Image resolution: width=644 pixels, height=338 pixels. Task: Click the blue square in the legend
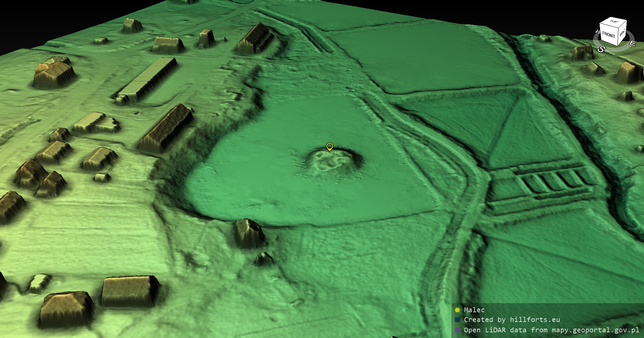pyautogui.click(x=457, y=320)
